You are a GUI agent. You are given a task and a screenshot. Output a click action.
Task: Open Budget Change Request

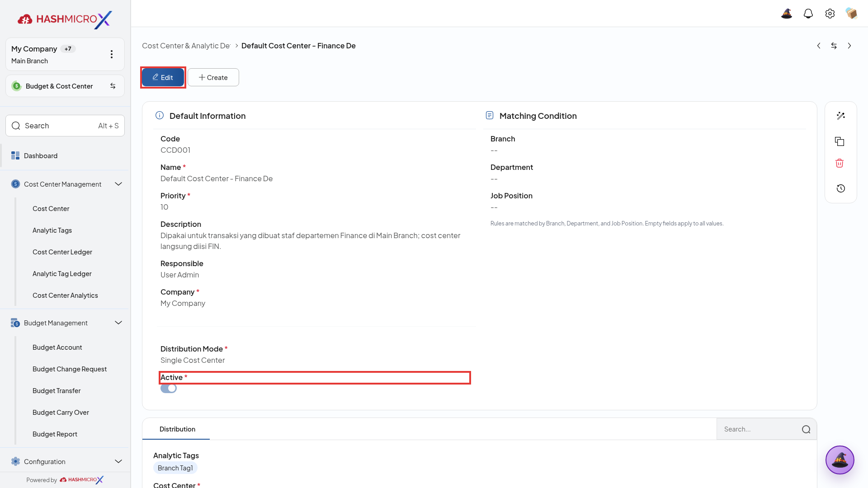(70, 369)
